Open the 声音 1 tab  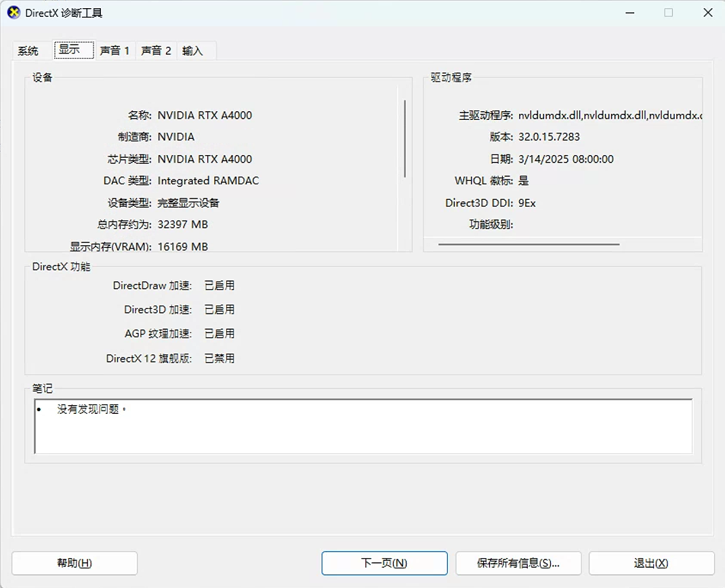tap(115, 51)
